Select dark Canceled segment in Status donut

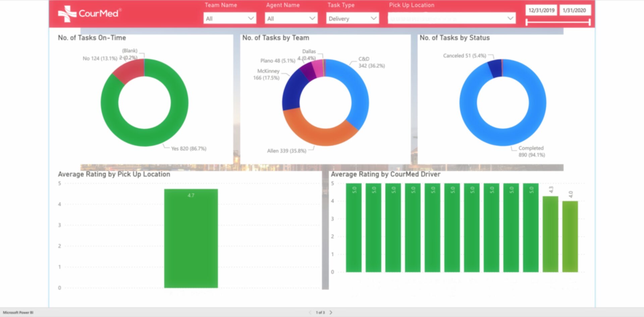coord(495,69)
